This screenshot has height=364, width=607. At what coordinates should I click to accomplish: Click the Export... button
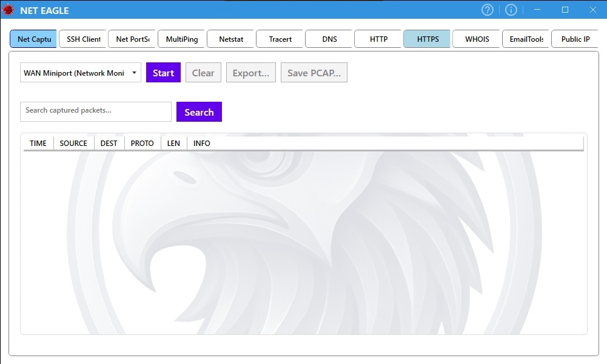click(x=251, y=73)
